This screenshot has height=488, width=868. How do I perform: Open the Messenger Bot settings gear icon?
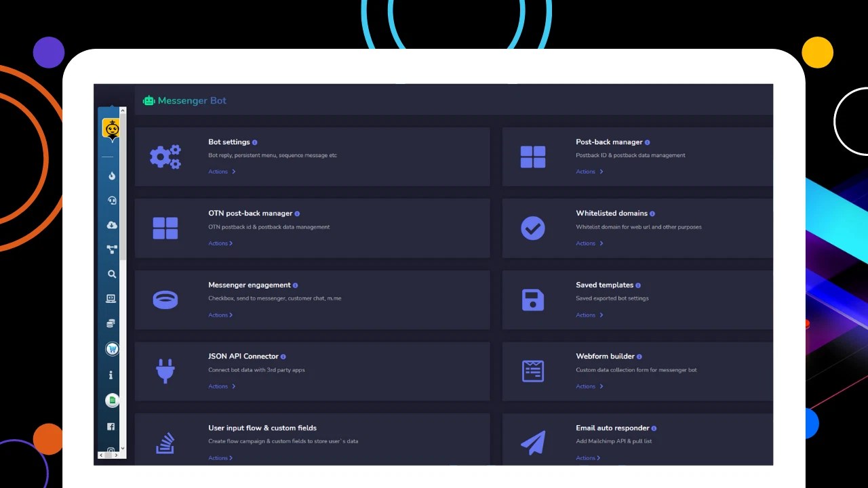pos(165,157)
